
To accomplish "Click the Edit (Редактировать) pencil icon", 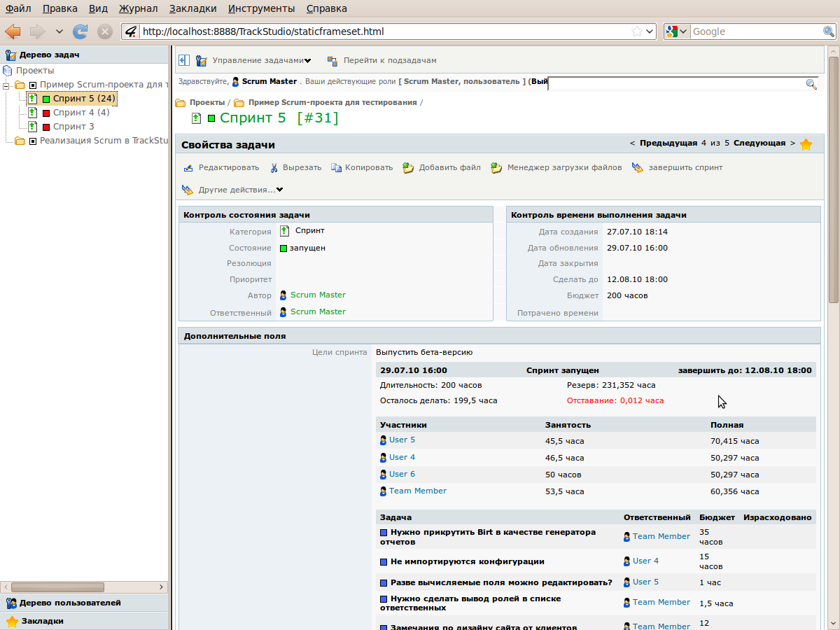I will [188, 168].
